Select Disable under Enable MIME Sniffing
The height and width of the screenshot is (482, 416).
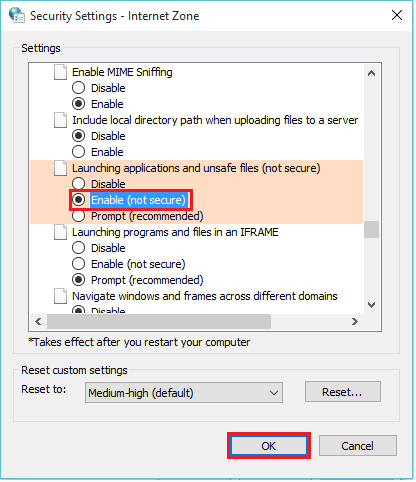[x=99, y=88]
